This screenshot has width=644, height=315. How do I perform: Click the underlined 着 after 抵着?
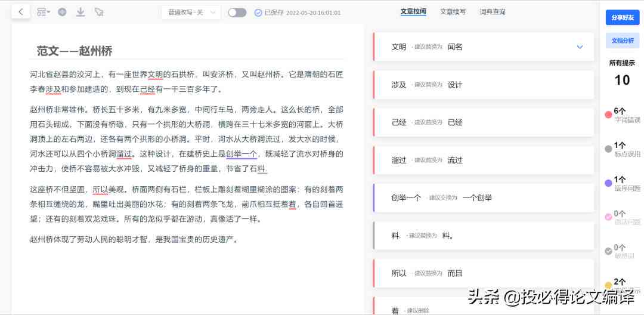(x=292, y=203)
